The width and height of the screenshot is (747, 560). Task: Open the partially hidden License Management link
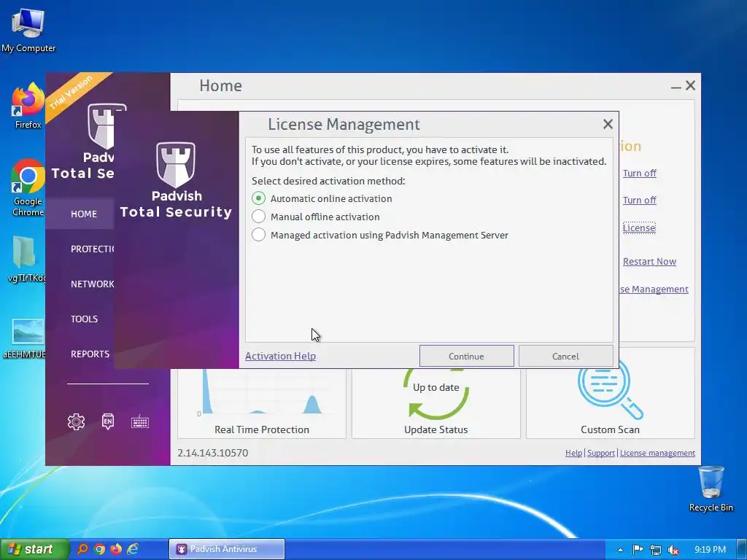point(654,289)
